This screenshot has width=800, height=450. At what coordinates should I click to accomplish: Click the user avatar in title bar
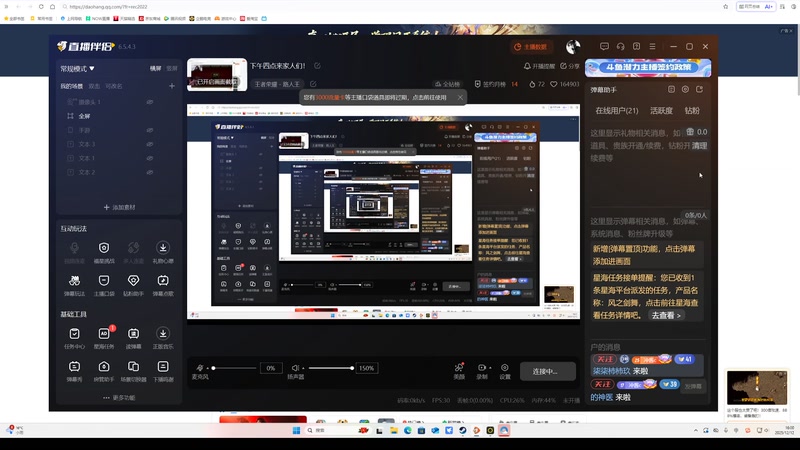click(x=572, y=46)
